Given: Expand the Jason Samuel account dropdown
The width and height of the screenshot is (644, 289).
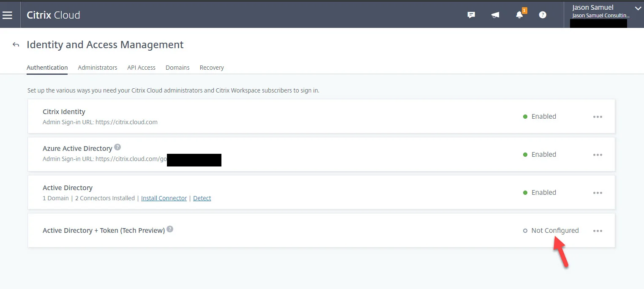Looking at the screenshot, I should [x=638, y=8].
